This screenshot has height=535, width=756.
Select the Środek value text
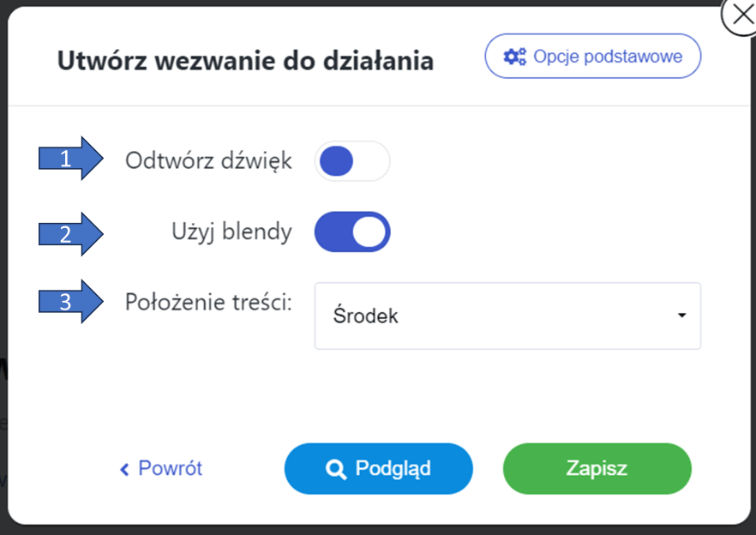(366, 316)
